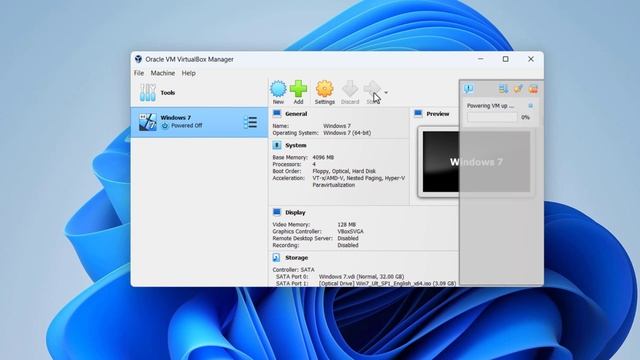640x360 pixels.
Task: Click the System section header
Action: (296, 145)
